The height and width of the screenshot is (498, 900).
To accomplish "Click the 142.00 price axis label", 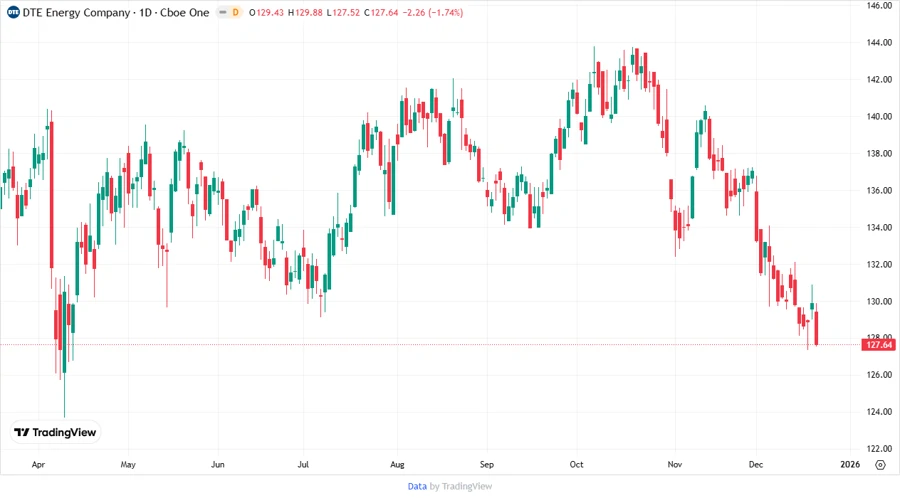I will (x=879, y=80).
